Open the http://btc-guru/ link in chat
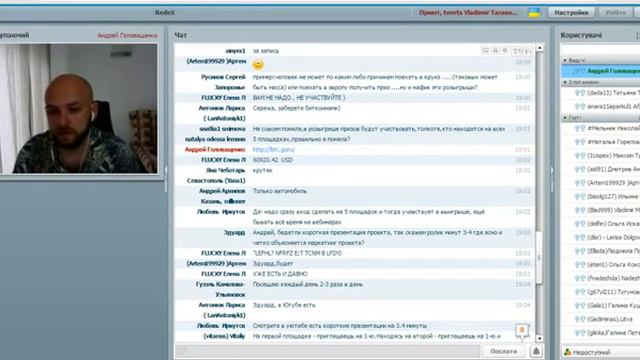Viewport: 640px width, 360px height. (273, 150)
